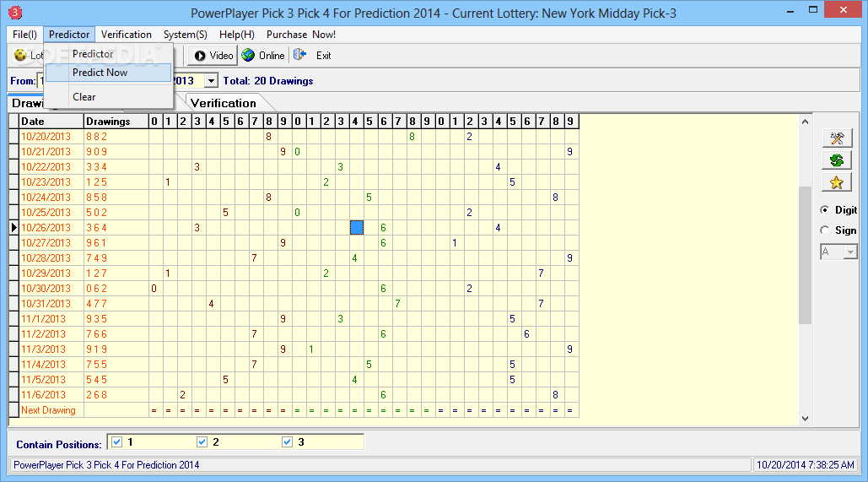Toggle Contain Positions checkbox 3

click(288, 441)
